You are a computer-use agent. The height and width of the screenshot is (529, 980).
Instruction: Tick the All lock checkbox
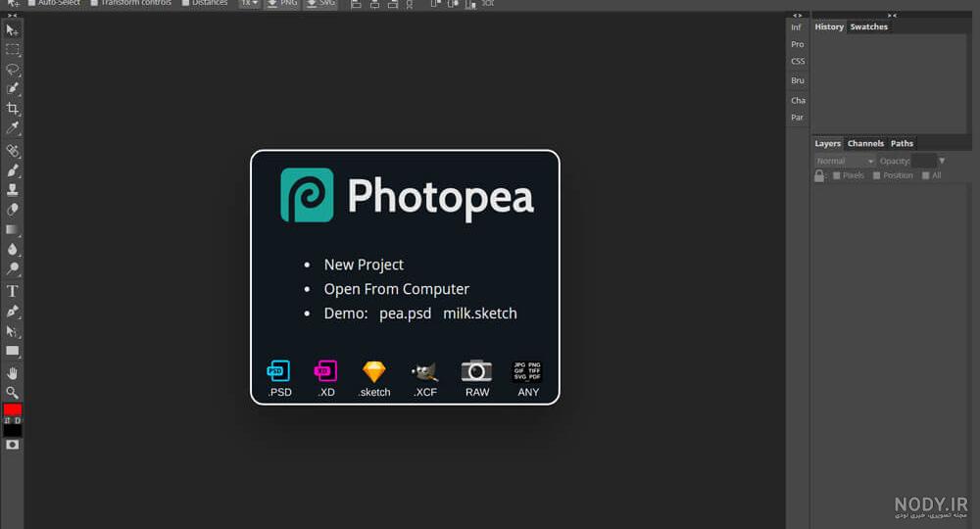(926, 175)
